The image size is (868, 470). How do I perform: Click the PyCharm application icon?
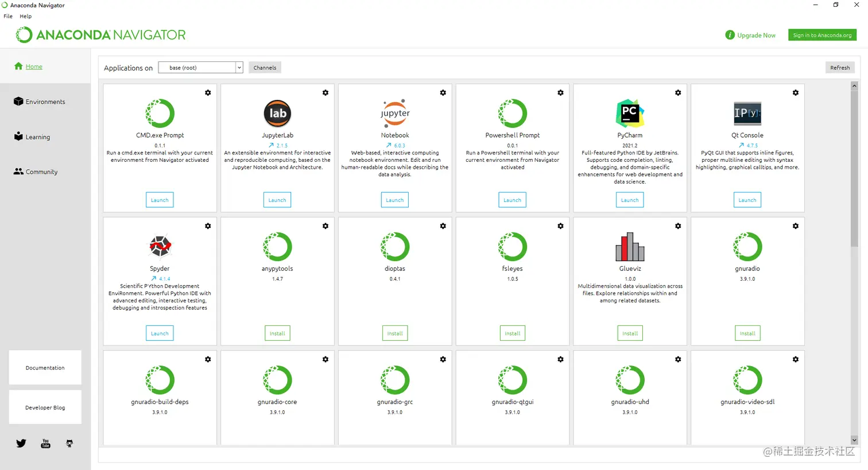[x=630, y=114]
